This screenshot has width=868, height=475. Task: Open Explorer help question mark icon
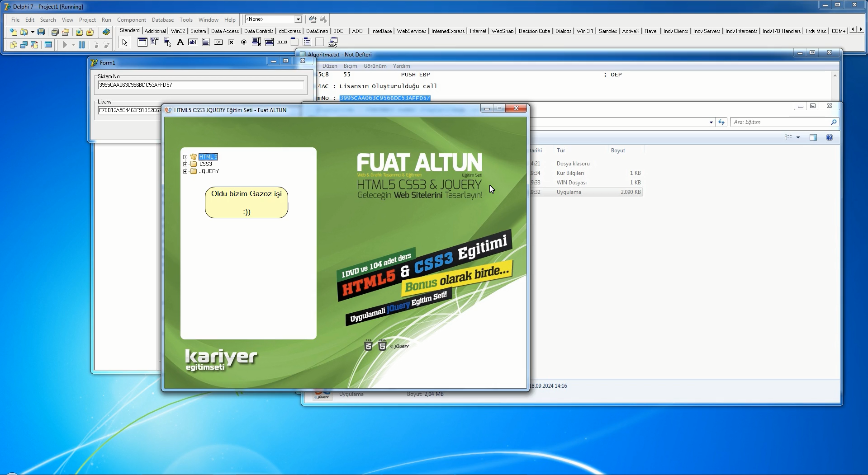pyautogui.click(x=830, y=137)
